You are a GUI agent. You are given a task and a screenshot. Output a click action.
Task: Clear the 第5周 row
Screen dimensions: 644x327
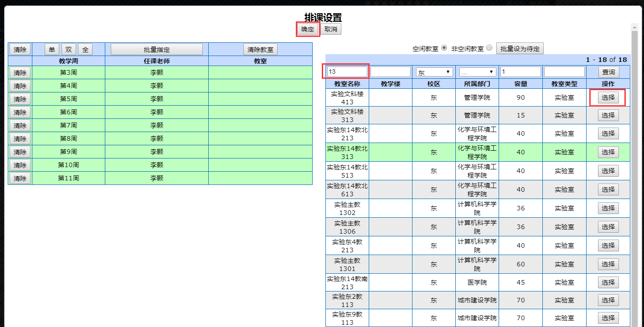point(20,99)
